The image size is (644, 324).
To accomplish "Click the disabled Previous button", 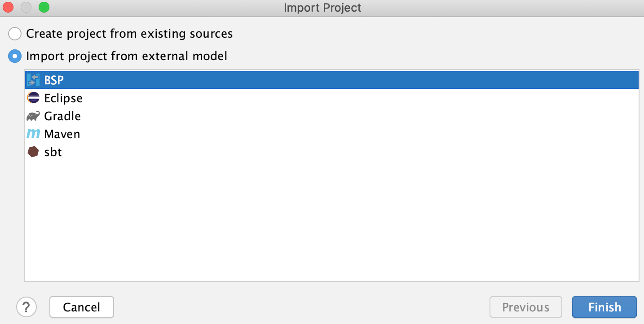I will 525,307.
